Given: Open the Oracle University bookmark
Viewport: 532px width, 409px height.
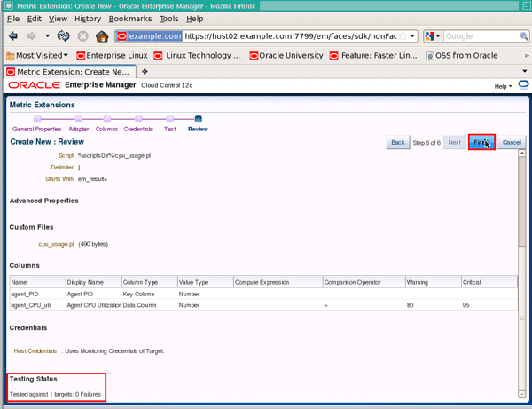Looking at the screenshot, I should click(x=286, y=55).
